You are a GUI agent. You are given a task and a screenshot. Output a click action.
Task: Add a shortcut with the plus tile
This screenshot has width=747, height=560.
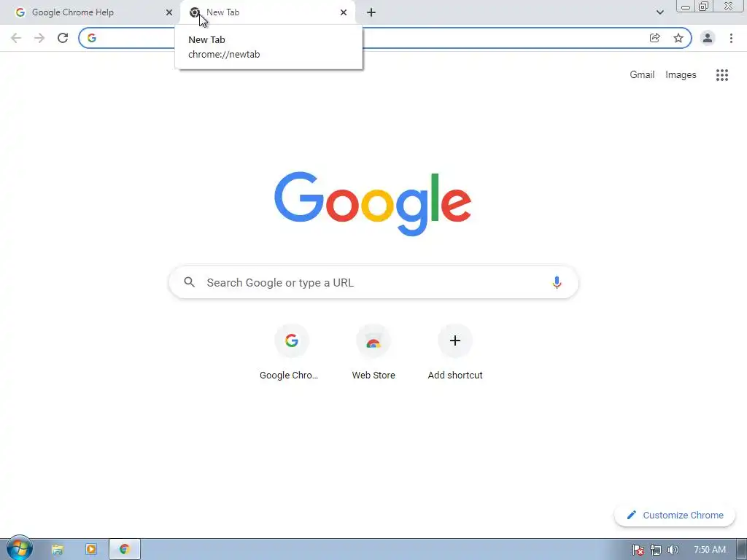(455, 352)
